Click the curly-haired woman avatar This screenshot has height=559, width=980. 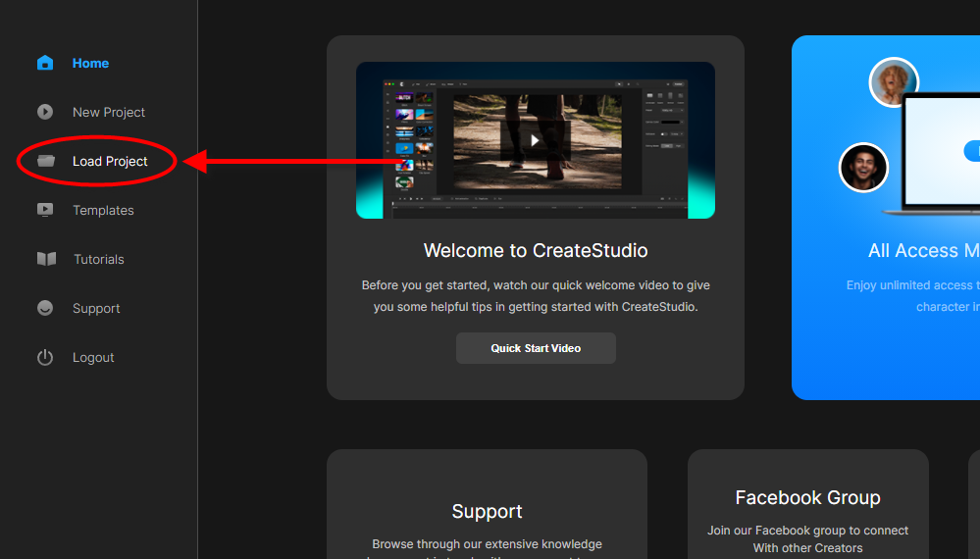(x=894, y=81)
